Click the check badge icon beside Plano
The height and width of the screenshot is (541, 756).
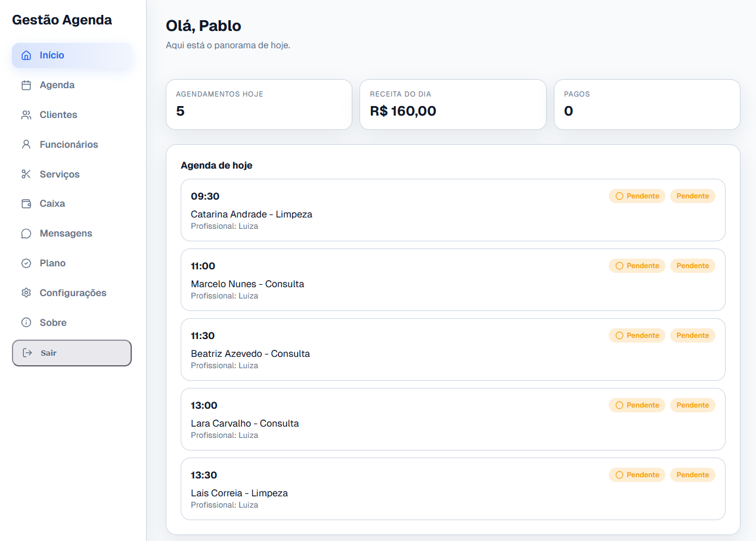pyautogui.click(x=26, y=263)
